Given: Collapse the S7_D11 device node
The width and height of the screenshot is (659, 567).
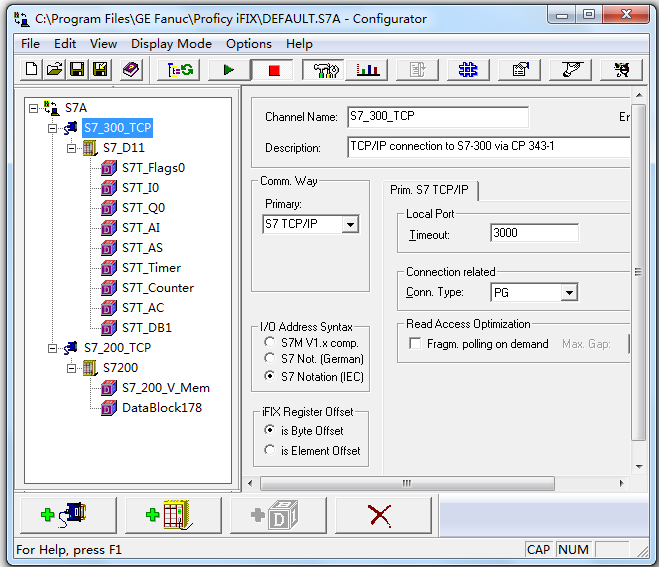Looking at the screenshot, I should [x=71, y=148].
